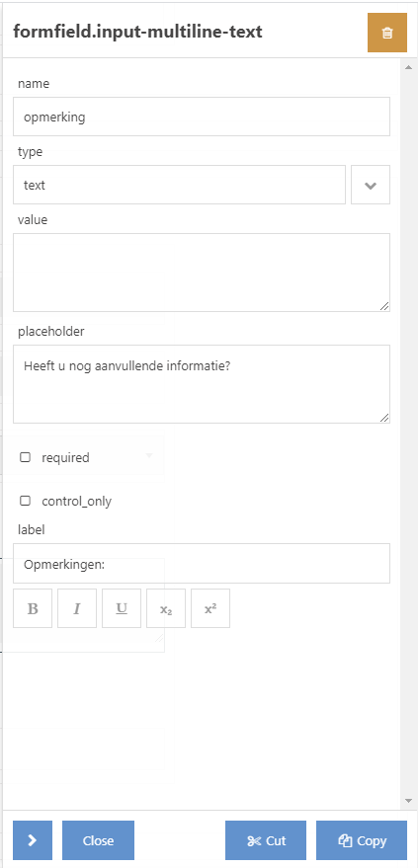Click the scrollbar up arrow
418x868 pixels.
coord(408,67)
